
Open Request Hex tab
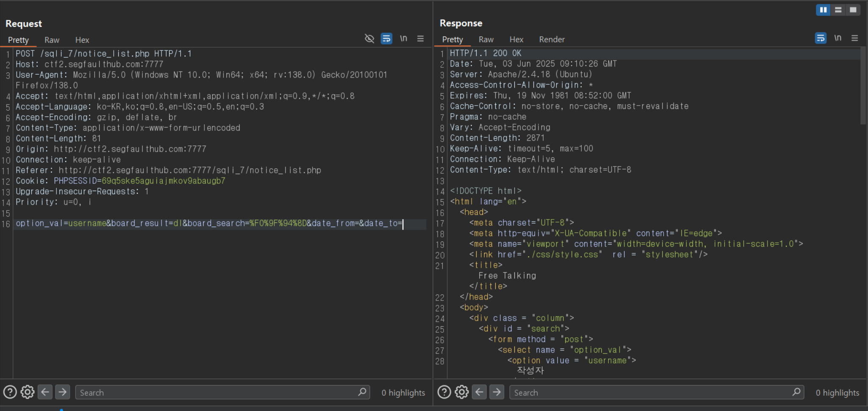pos(82,40)
